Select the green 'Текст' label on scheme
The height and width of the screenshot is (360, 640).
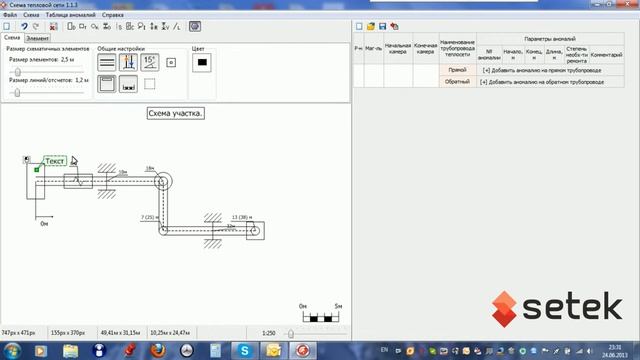(x=55, y=161)
